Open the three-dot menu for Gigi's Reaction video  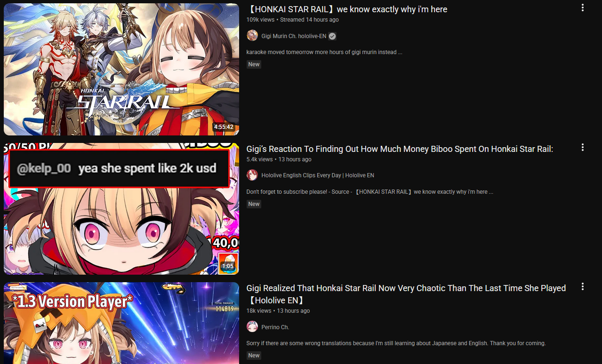583,147
